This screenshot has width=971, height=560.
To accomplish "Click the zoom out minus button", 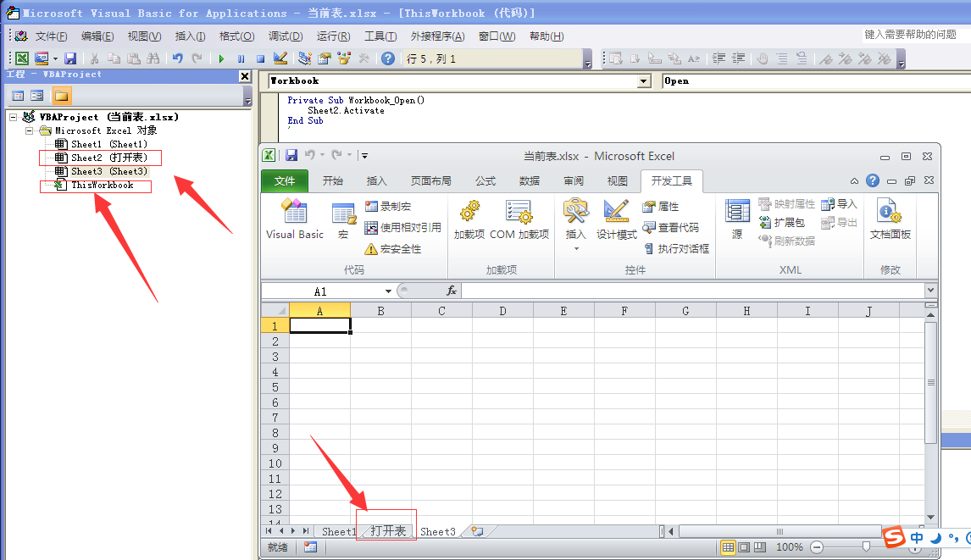I will [817, 547].
